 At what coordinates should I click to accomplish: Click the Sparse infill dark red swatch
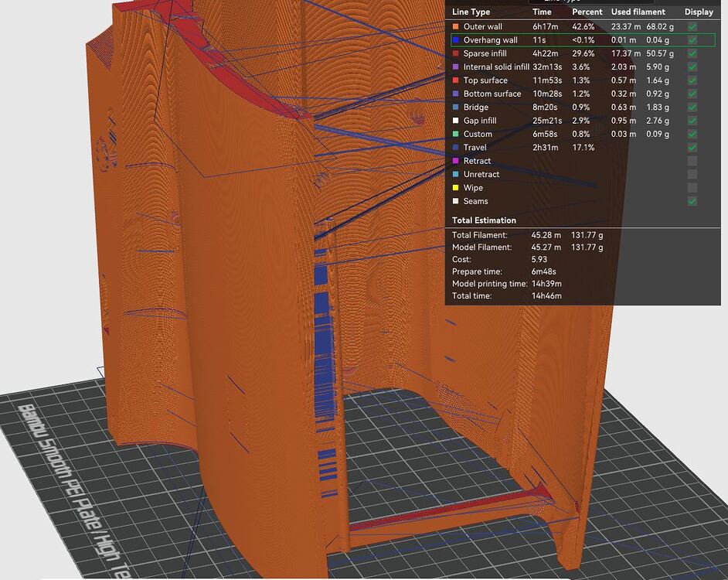455,54
